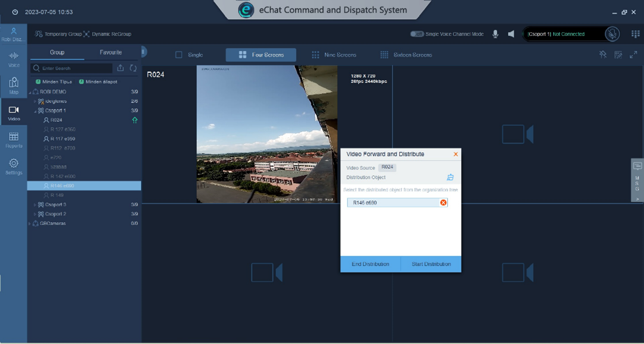Open the Voice section in sidebar

[x=13, y=59]
